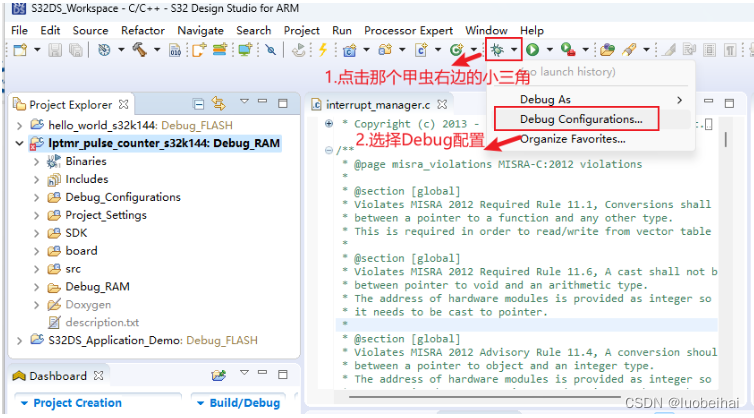Screen dimensions: 754x418
Task: Click the New Source Folder icon
Action: tap(385, 50)
